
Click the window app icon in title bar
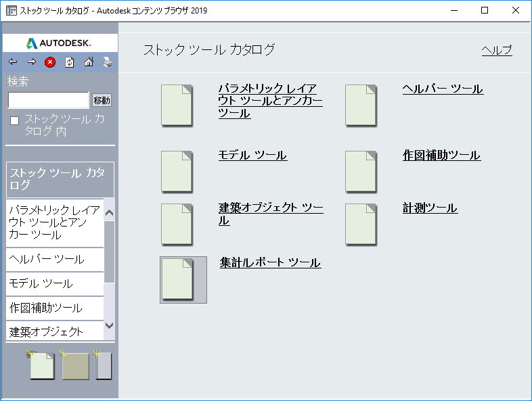pos(12,11)
